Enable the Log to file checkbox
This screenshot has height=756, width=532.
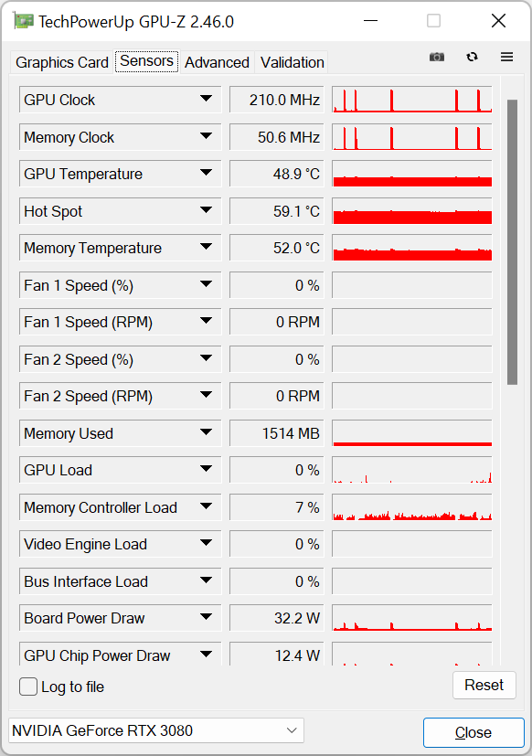coord(28,687)
